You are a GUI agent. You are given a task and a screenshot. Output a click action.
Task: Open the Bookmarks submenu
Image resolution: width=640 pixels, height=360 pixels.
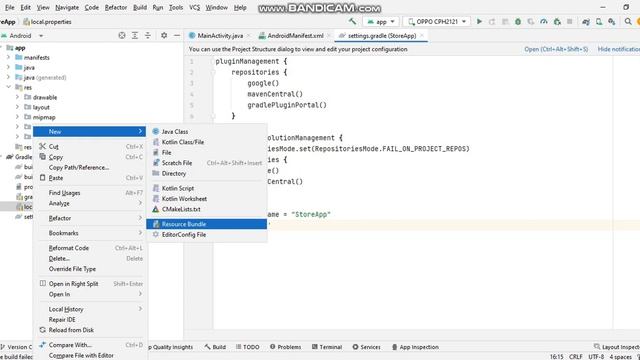[x=90, y=233]
